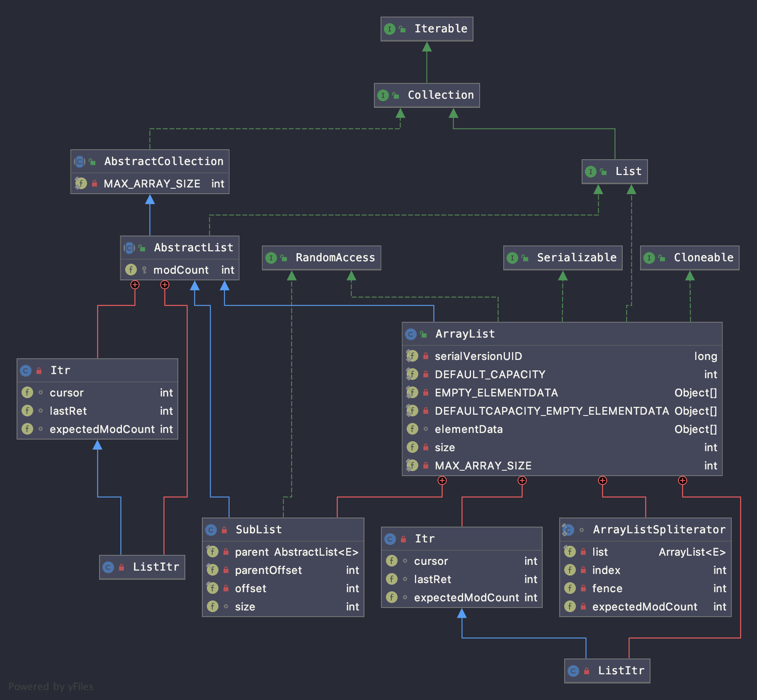This screenshot has height=700, width=757.
Task: Click the SubList class icon
Action: pos(211,530)
